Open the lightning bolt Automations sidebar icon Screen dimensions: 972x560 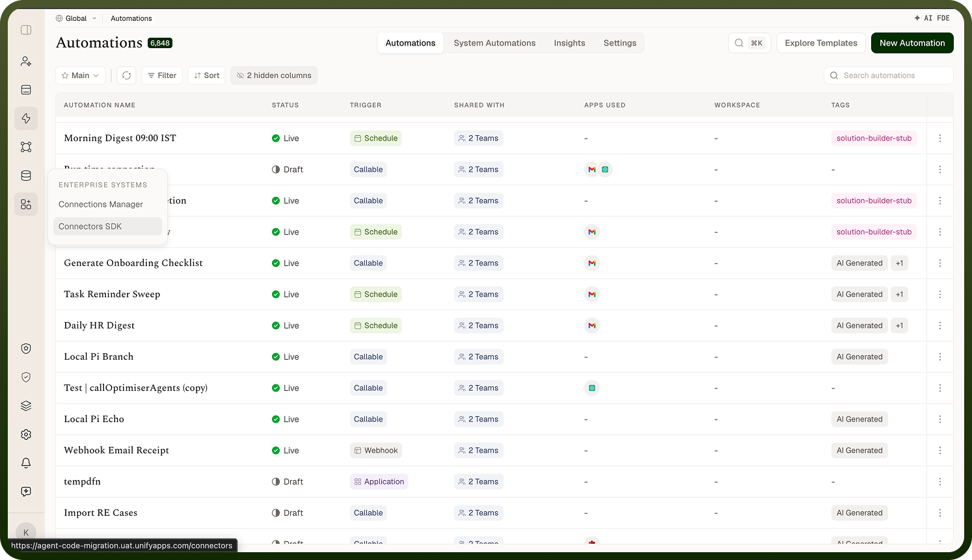tap(26, 118)
